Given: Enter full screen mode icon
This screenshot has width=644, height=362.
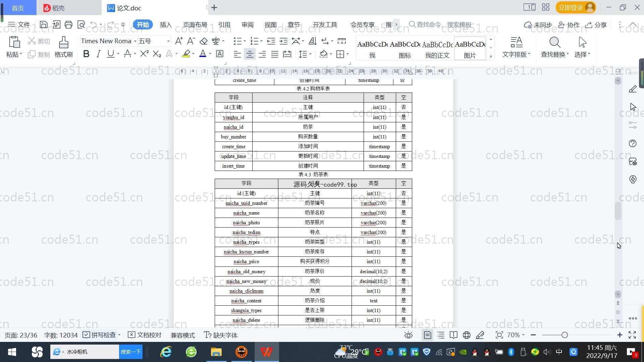Looking at the screenshot, I should click(x=632, y=335).
